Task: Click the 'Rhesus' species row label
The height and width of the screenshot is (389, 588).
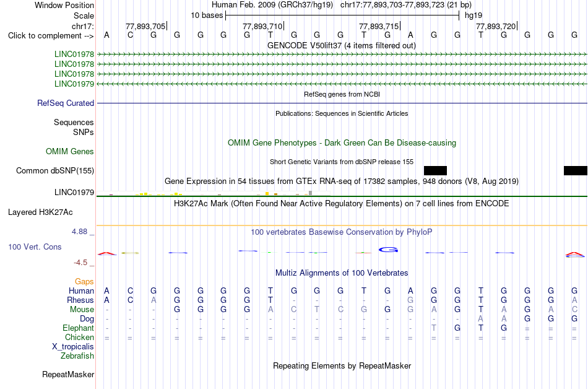Action: click(x=80, y=300)
